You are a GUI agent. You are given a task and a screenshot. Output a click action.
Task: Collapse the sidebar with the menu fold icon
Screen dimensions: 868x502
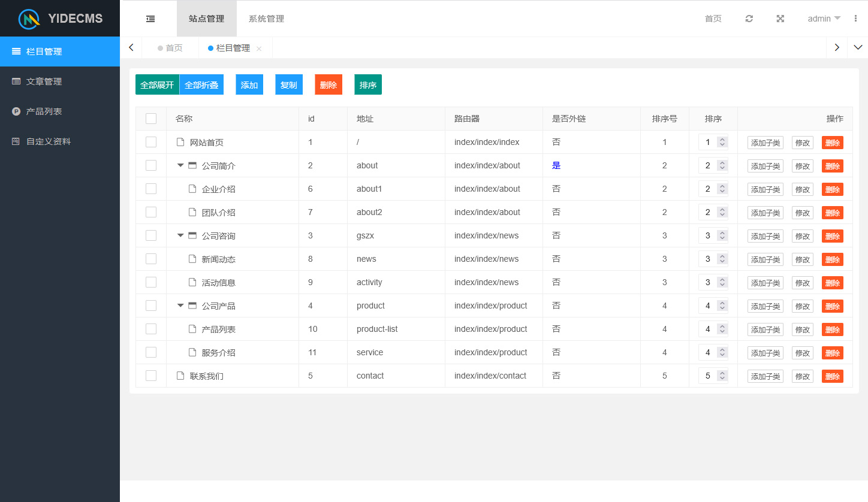(150, 19)
